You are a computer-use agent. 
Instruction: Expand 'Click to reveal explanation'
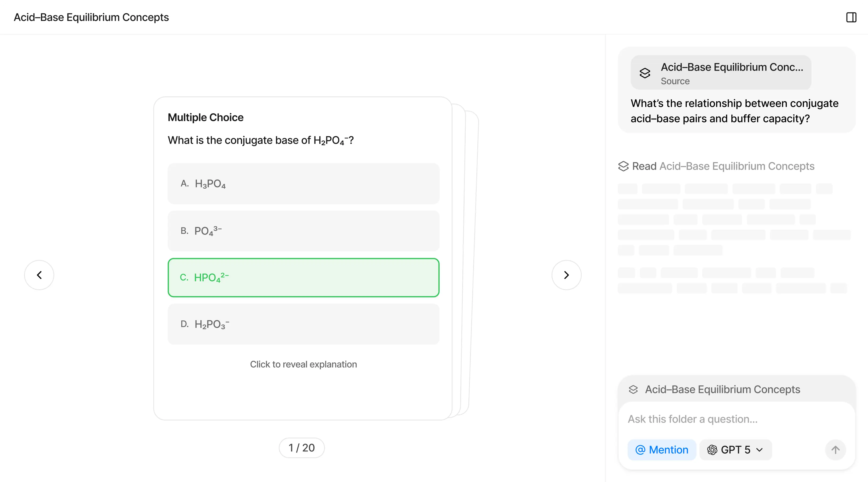(x=303, y=364)
